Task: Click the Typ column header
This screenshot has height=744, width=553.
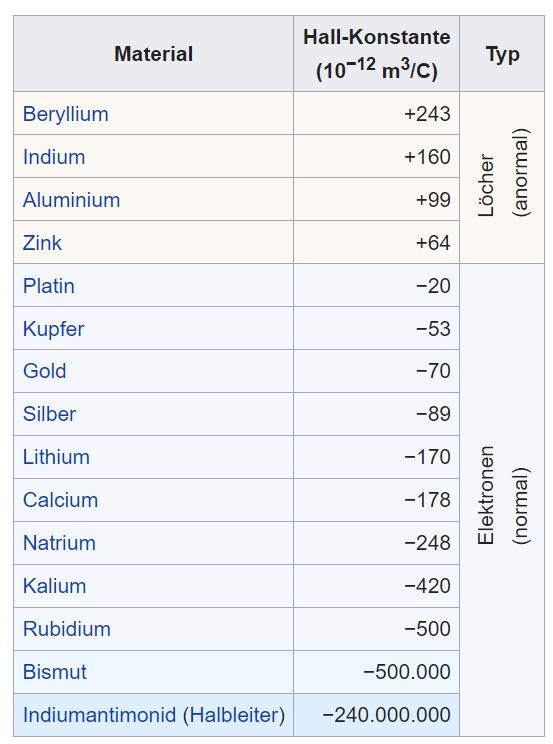Action: click(502, 54)
